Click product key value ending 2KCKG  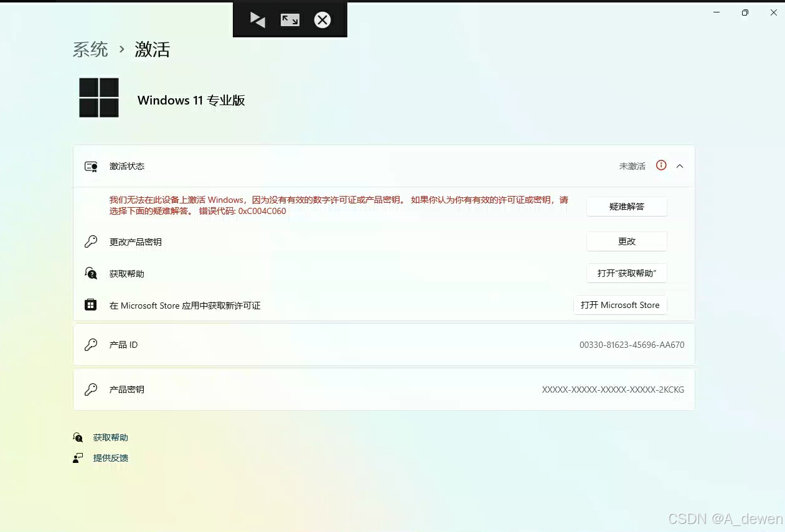[x=613, y=390]
